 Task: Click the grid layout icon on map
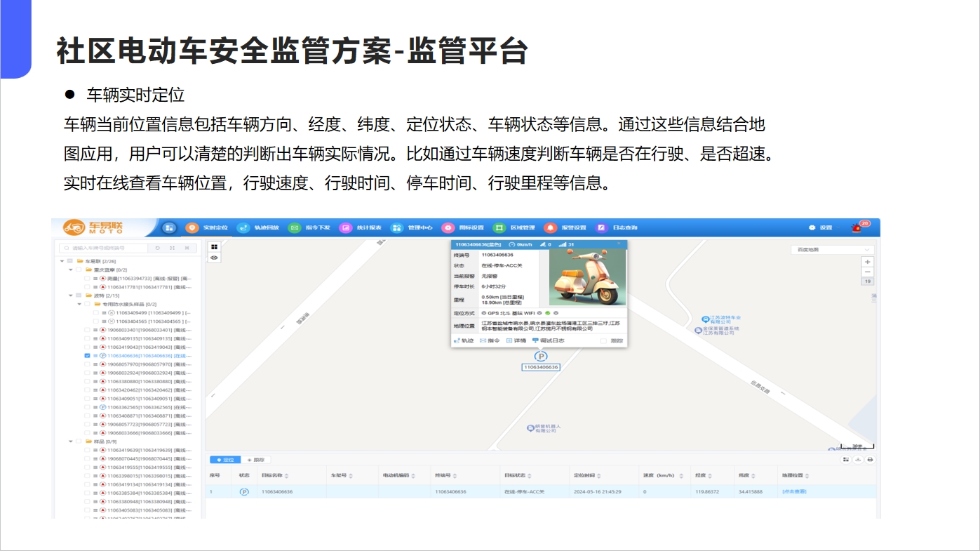point(214,246)
